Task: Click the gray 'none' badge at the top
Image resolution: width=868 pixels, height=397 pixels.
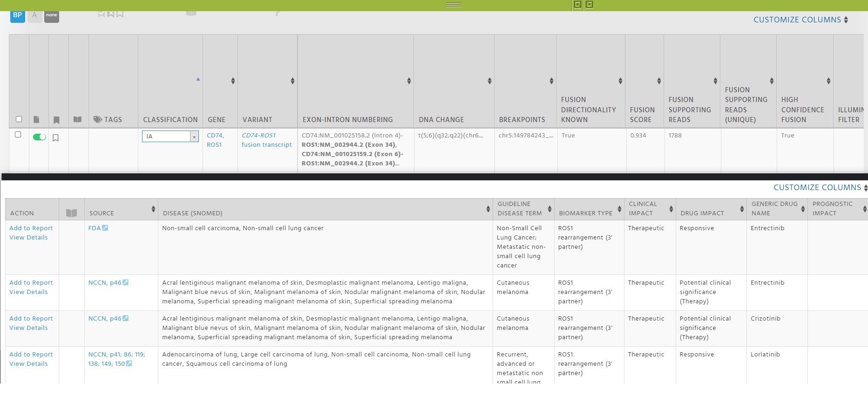Action: click(x=52, y=16)
